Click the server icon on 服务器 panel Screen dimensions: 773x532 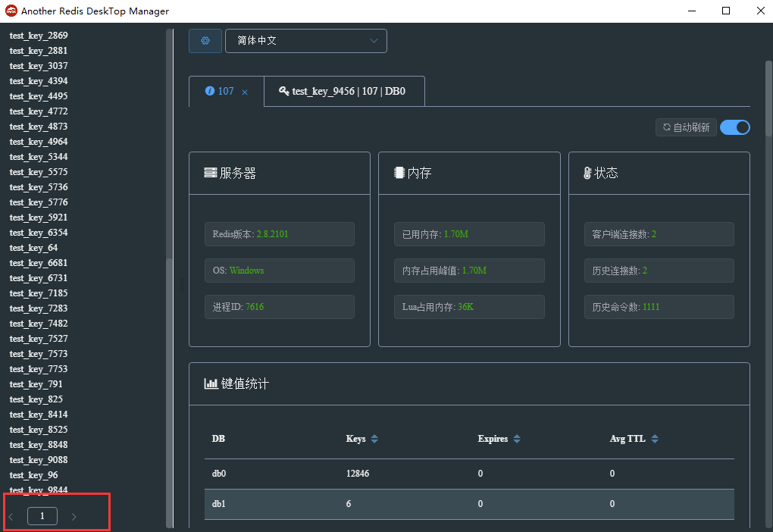210,172
